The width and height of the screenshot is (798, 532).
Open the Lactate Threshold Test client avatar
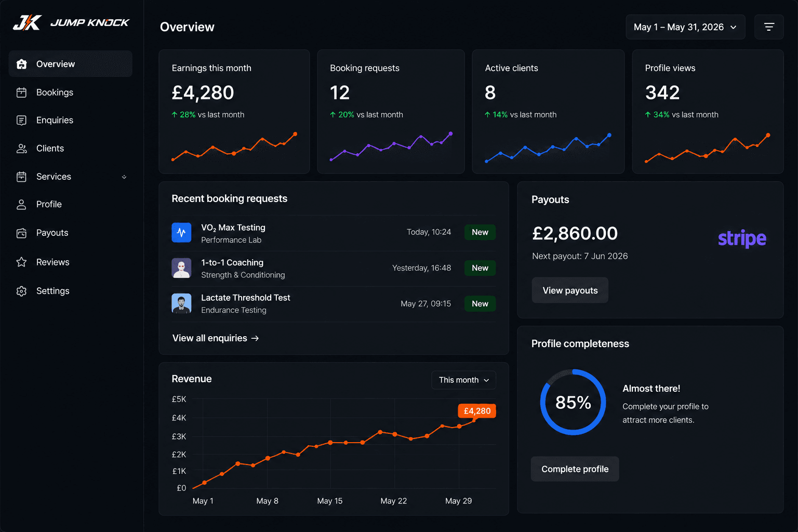[181, 303]
